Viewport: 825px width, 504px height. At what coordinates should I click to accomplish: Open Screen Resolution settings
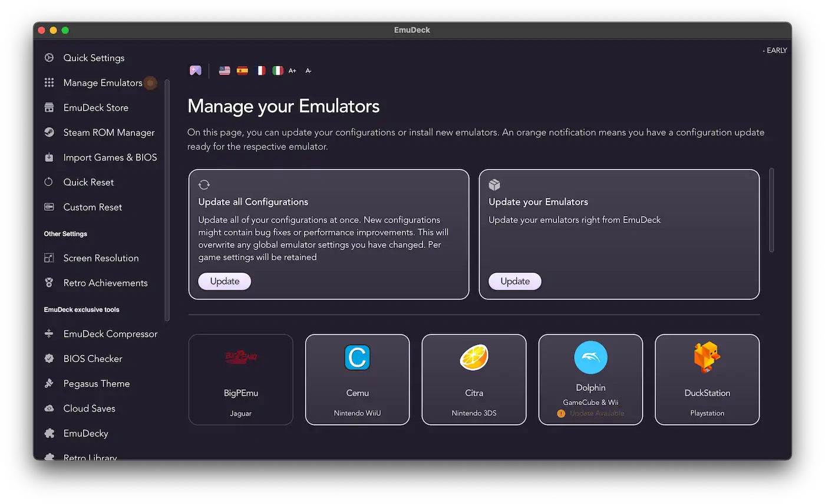coord(101,258)
